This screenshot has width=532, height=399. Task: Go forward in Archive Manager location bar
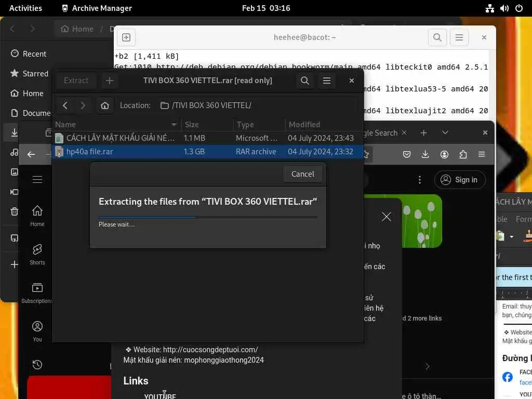coord(83,105)
